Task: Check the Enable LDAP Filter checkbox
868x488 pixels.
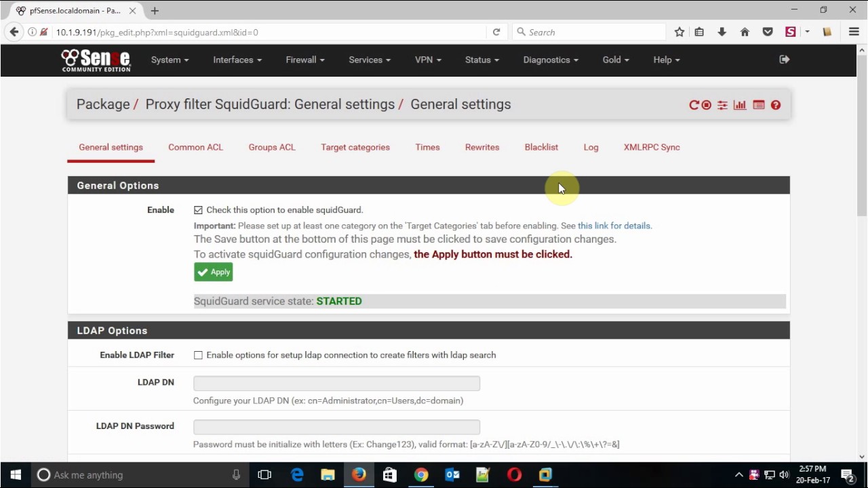Action: (x=198, y=355)
